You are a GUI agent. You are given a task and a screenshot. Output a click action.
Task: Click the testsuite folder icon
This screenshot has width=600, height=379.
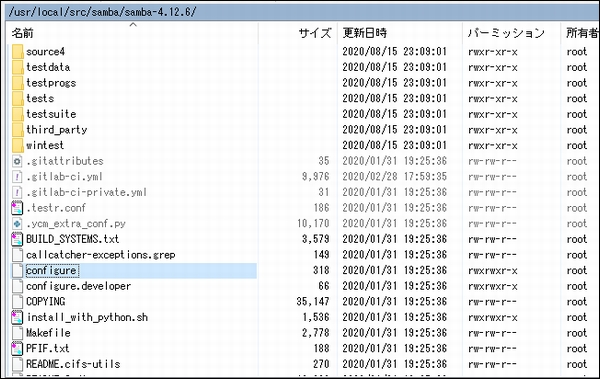tap(18, 114)
